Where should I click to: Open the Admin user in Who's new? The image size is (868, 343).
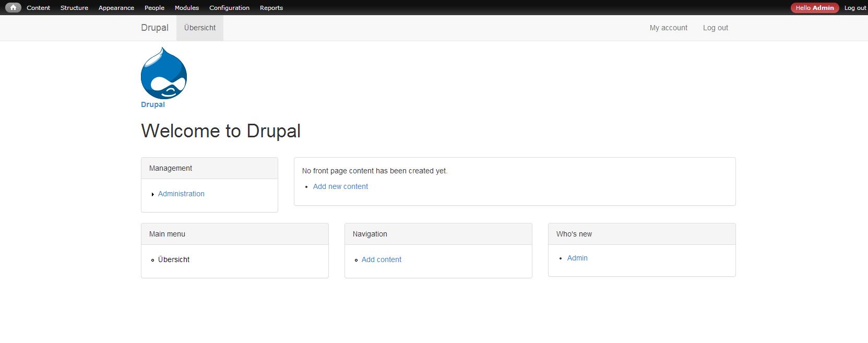click(577, 258)
